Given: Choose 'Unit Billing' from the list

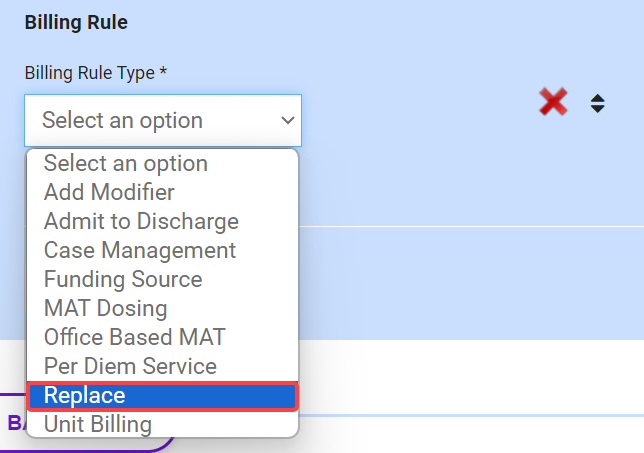Looking at the screenshot, I should tap(97, 424).
